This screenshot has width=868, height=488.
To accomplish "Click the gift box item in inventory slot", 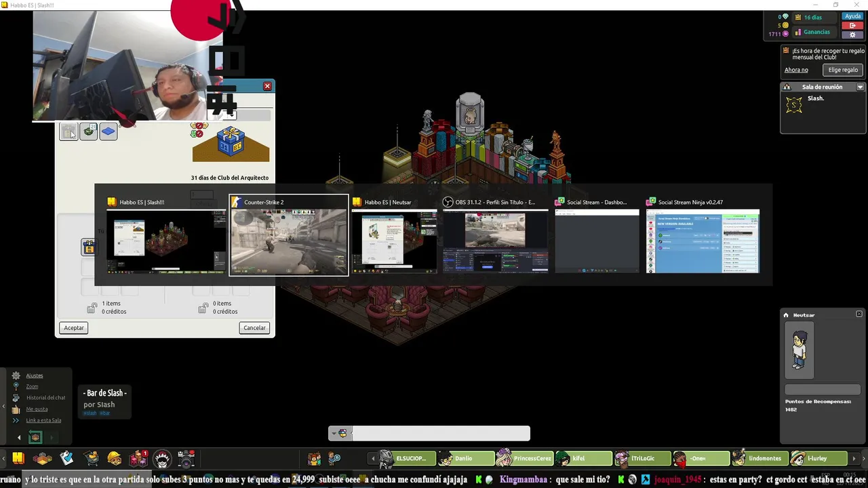I will (x=89, y=247).
